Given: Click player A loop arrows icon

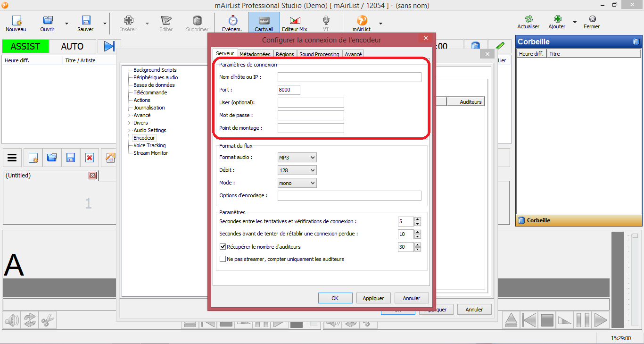Looking at the screenshot, I should point(30,320).
